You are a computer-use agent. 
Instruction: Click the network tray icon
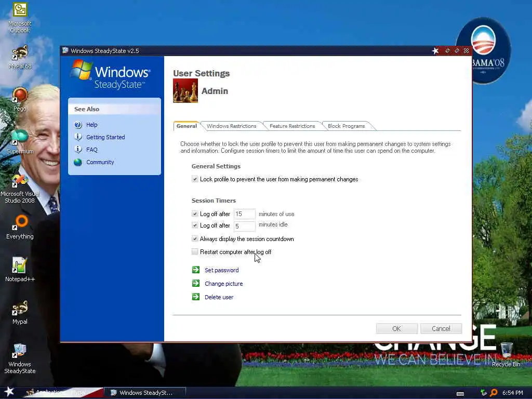pyautogui.click(x=484, y=393)
